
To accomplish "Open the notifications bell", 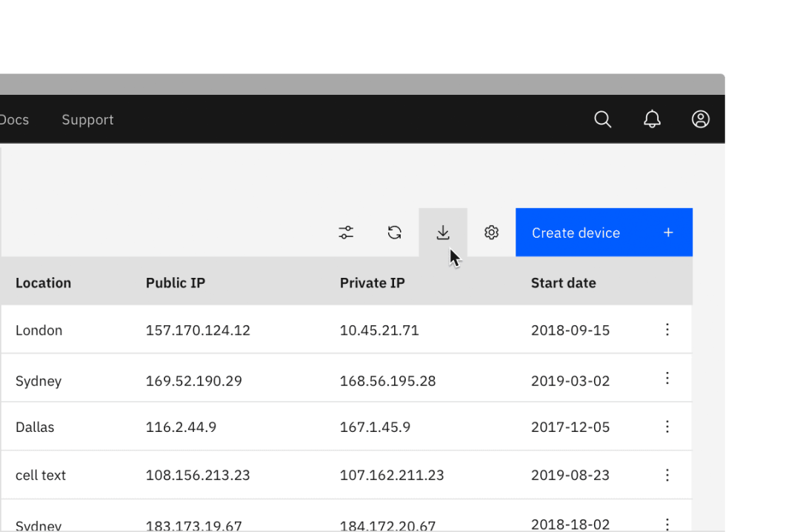I will pos(652,119).
